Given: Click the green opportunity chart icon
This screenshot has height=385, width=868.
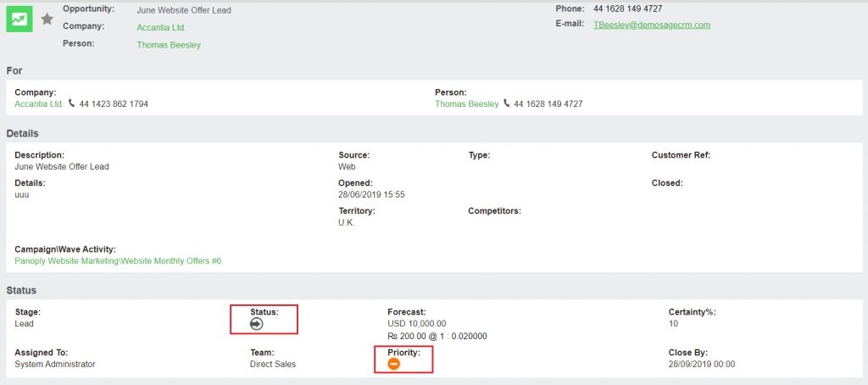Looking at the screenshot, I should click(x=19, y=19).
